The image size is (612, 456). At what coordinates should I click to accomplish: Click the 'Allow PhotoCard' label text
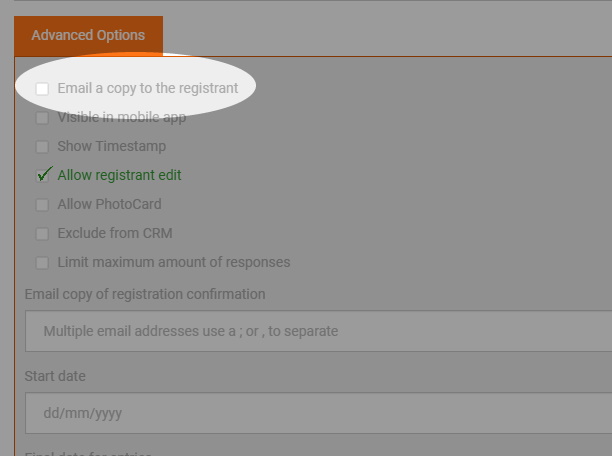tap(109, 204)
